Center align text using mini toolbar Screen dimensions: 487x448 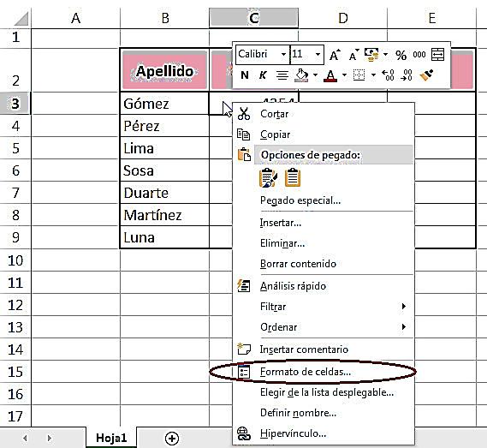point(282,75)
